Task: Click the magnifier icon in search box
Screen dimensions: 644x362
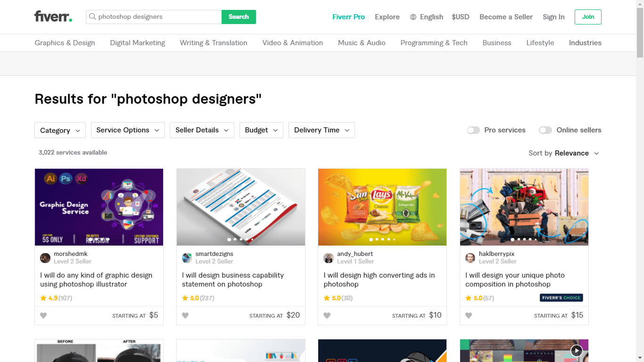Action: (92, 17)
